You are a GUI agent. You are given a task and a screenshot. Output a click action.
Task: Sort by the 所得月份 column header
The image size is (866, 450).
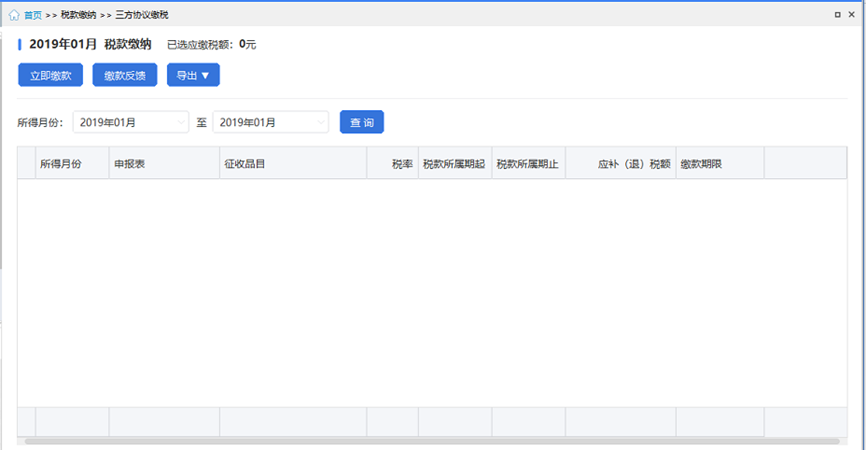click(x=60, y=163)
